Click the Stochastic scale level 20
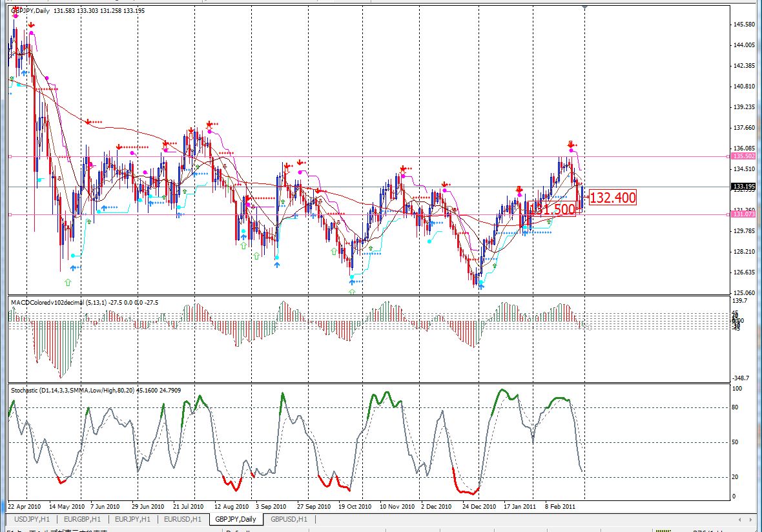Image resolution: width=762 pixels, height=532 pixels. [x=735, y=477]
